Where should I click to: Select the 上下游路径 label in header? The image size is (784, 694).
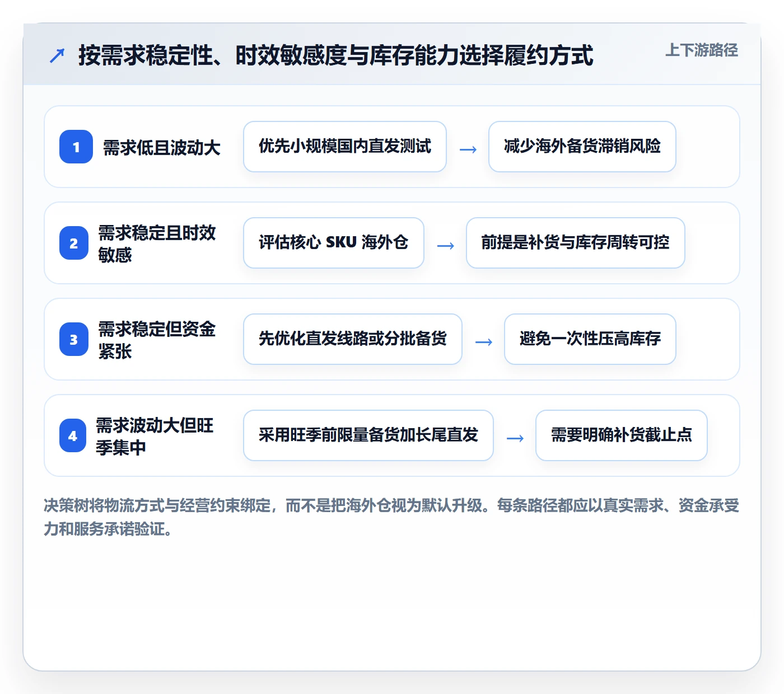[x=702, y=50]
